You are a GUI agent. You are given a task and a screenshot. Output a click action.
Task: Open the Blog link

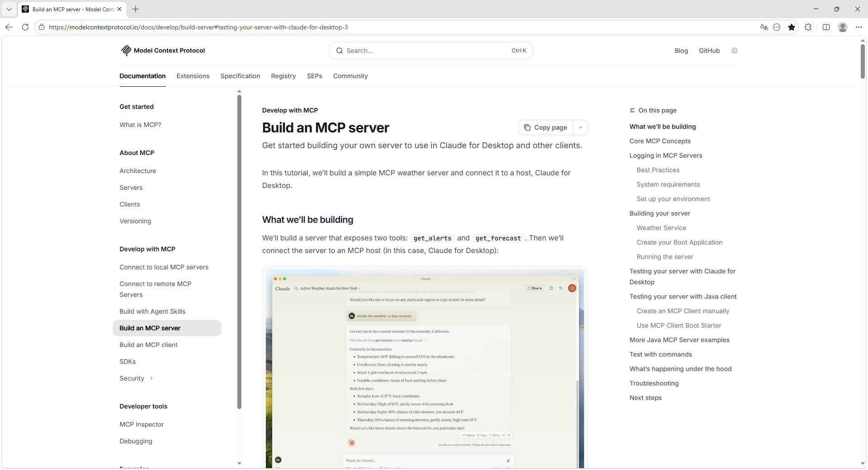681,51
